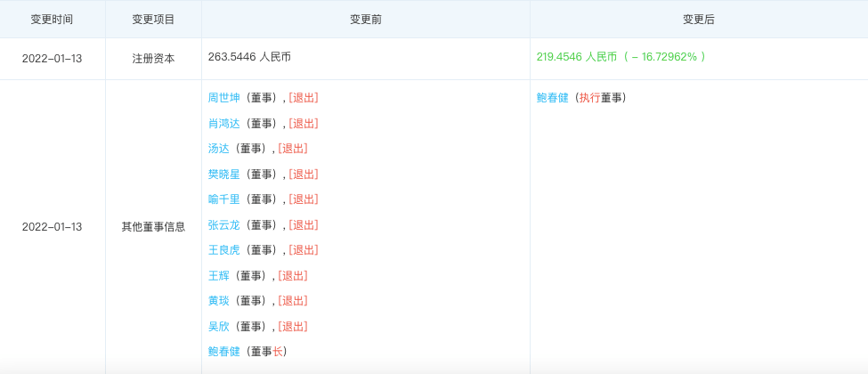The height and width of the screenshot is (374, 868).
Task: Click the 王良虎 director link
Action: pyautogui.click(x=223, y=250)
